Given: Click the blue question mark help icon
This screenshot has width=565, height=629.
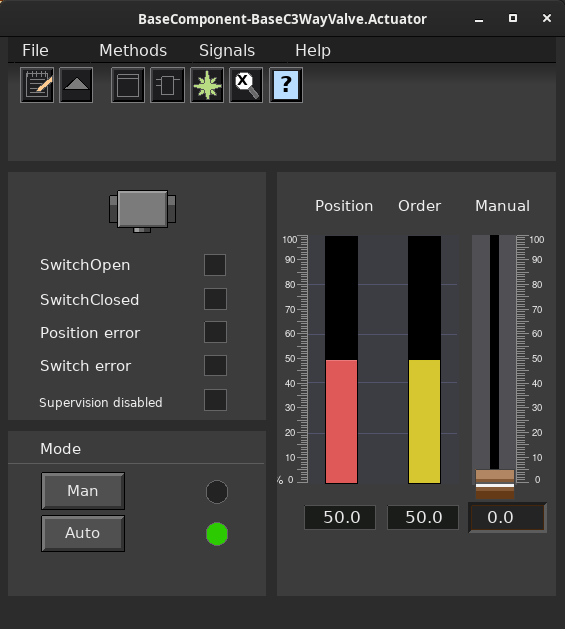Looking at the screenshot, I should (x=286, y=85).
